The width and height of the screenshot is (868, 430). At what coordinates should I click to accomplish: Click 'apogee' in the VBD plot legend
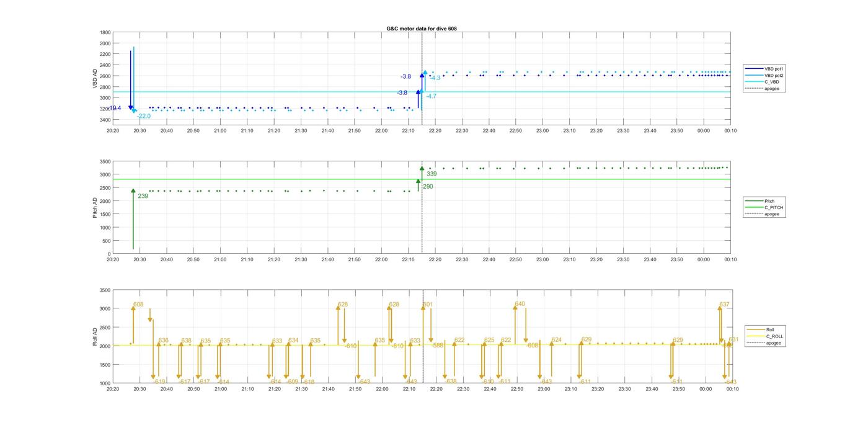pyautogui.click(x=763, y=88)
